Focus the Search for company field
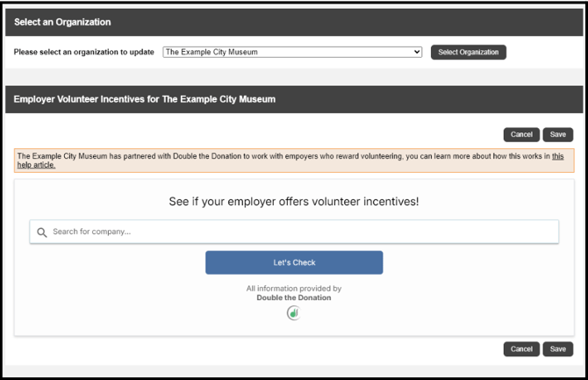Screen dimensions: 588x380 298,232
